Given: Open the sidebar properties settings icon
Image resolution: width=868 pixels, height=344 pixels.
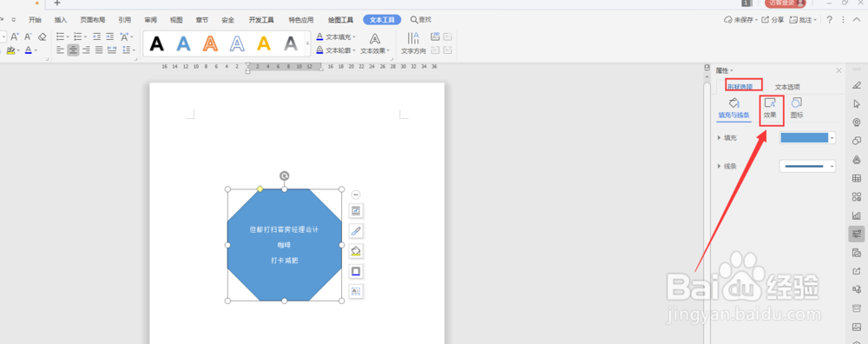Looking at the screenshot, I should [x=857, y=234].
